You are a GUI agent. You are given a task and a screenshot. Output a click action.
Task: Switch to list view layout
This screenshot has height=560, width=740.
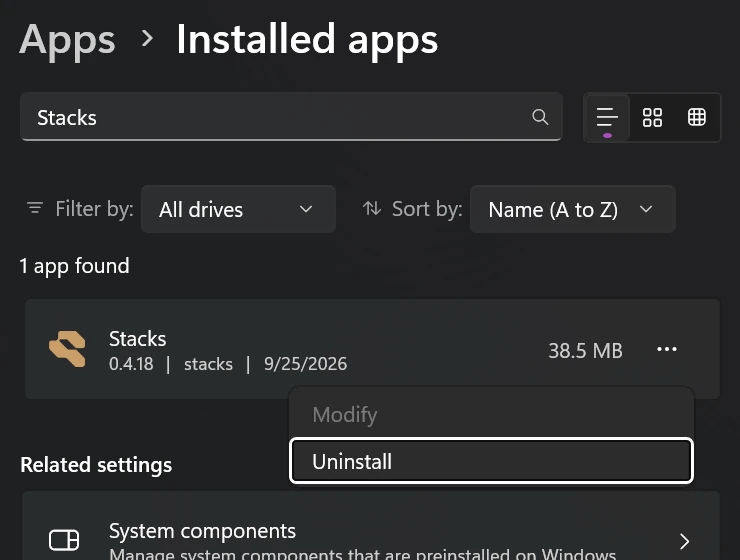pyautogui.click(x=607, y=117)
